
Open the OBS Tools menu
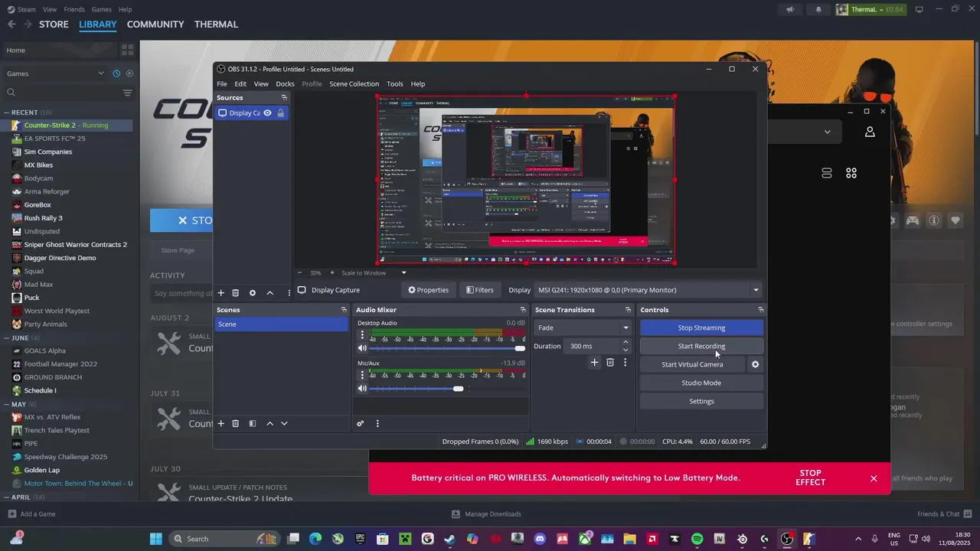point(394,83)
